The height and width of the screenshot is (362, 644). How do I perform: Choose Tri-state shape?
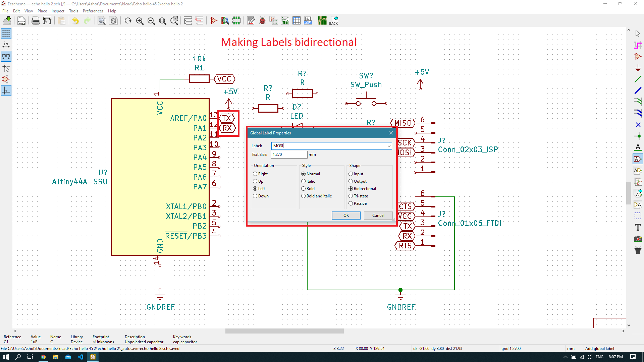pyautogui.click(x=358, y=196)
